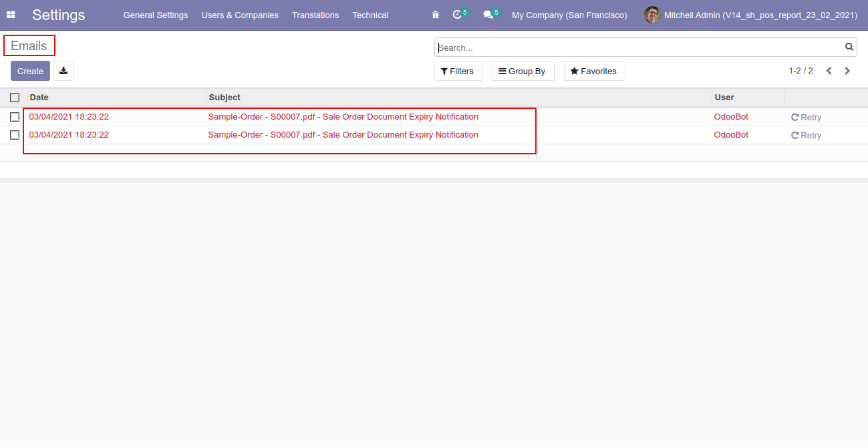Open My Company (San Francisco) switcher
Image resolution: width=868 pixels, height=447 pixels.
569,15
